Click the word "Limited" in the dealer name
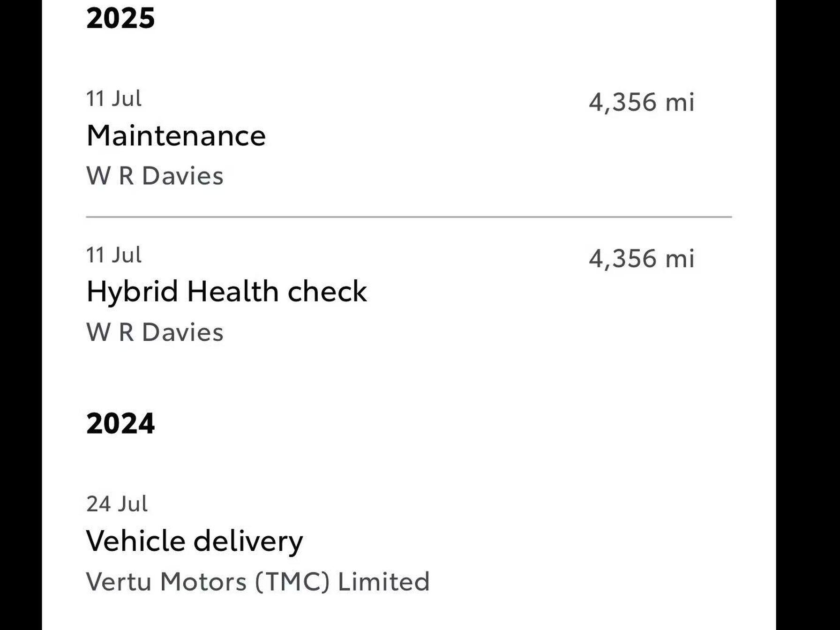Image resolution: width=840 pixels, height=630 pixels. pos(383,582)
